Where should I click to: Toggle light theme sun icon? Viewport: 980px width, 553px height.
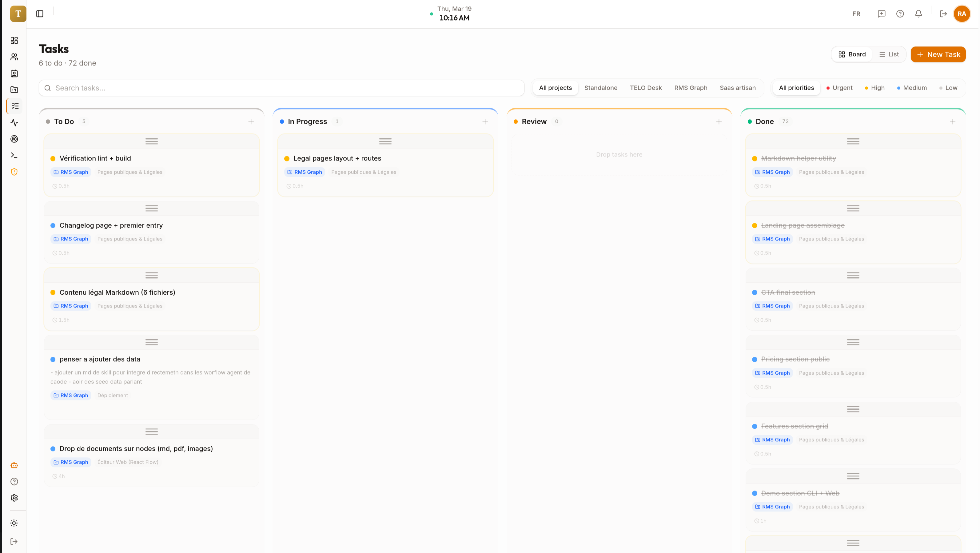click(14, 523)
